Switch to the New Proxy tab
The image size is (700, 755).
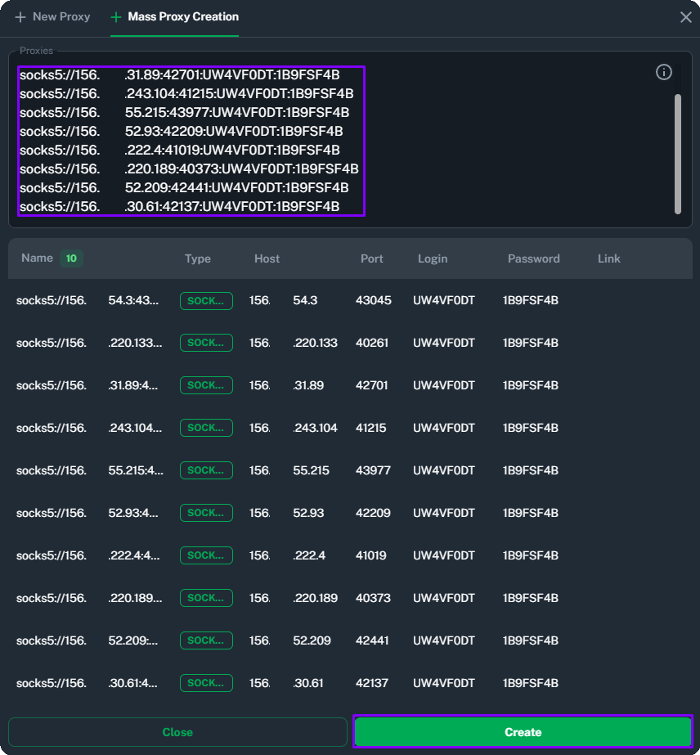tap(61, 17)
